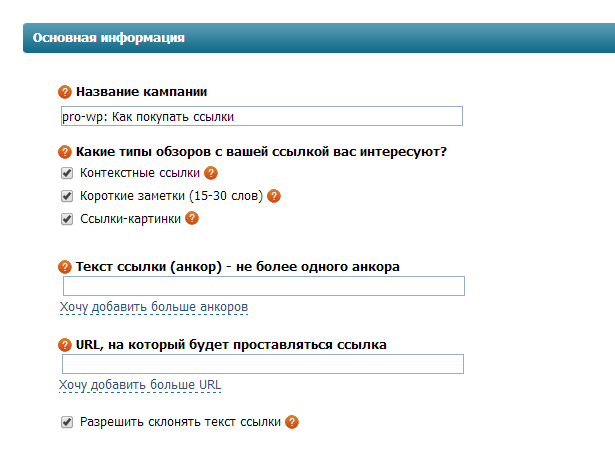
Task: Click 'Хочу добавить больше анкоров' link
Action: coord(153,307)
